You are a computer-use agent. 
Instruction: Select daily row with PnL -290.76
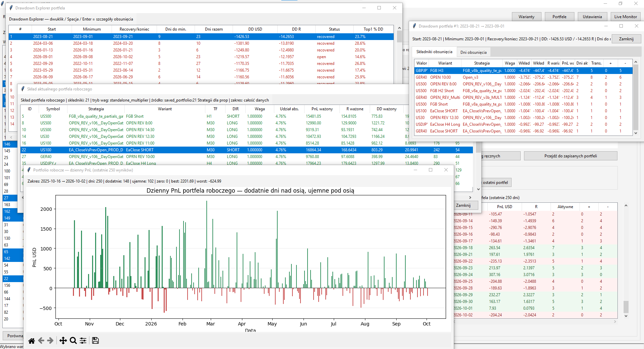pos(535,228)
